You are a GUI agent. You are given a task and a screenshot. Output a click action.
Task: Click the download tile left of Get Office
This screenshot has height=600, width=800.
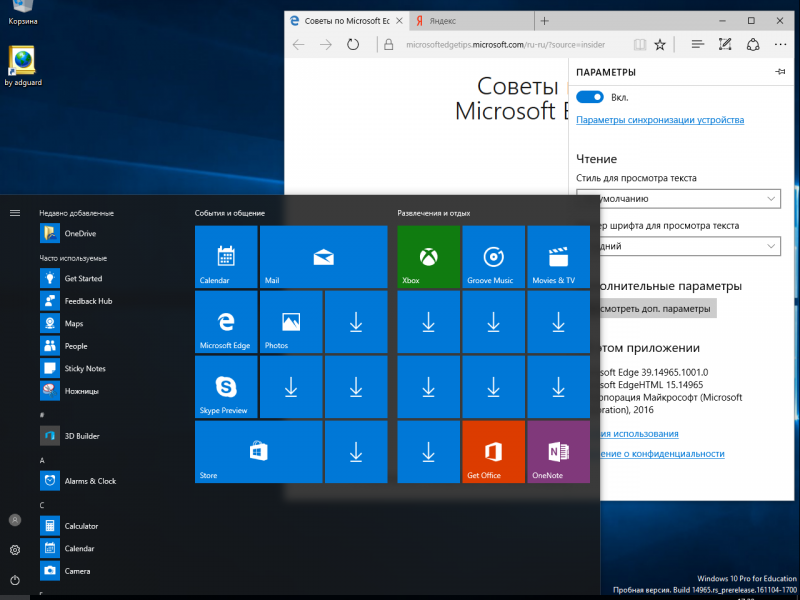(x=429, y=452)
